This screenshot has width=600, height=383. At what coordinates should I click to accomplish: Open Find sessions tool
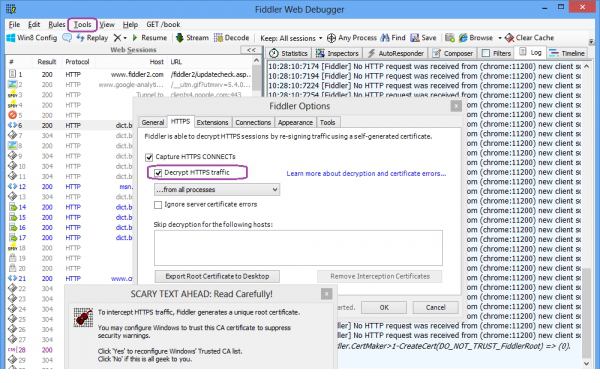pyautogui.click(x=393, y=38)
